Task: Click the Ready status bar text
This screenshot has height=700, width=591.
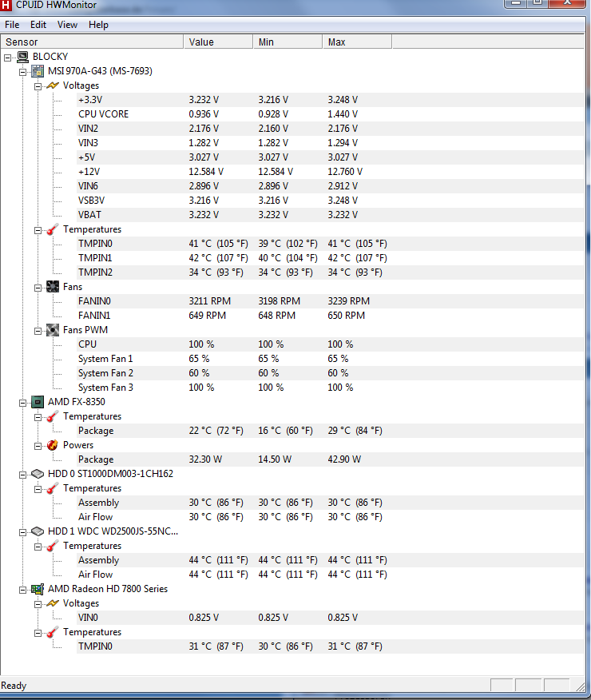Action: pos(14,686)
